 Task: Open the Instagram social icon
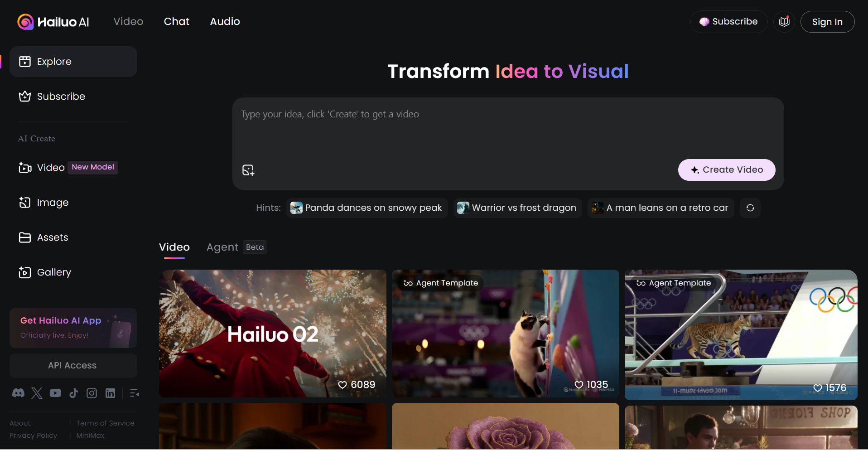(x=92, y=393)
